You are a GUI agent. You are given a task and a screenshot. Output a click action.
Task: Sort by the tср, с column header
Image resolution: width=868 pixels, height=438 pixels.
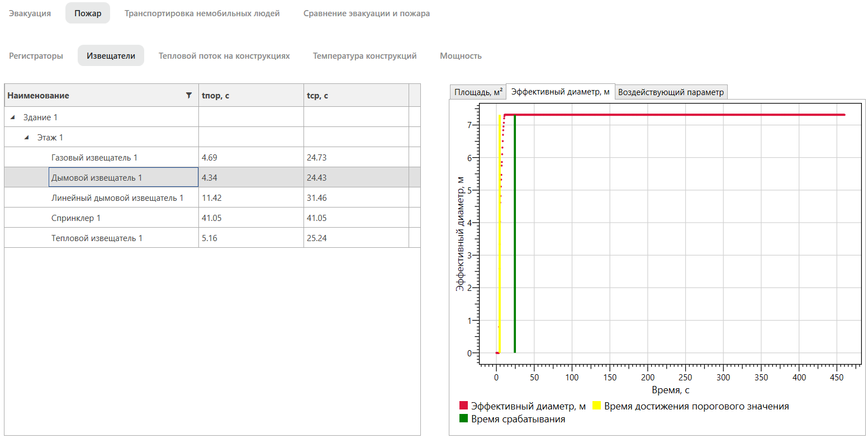tap(356, 96)
